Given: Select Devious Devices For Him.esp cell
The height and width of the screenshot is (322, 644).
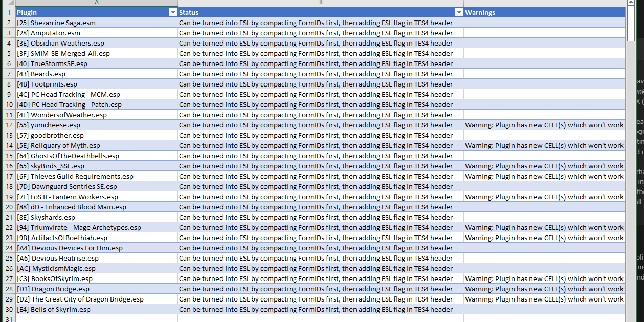Looking at the screenshot, I should pyautogui.click(x=97, y=248).
